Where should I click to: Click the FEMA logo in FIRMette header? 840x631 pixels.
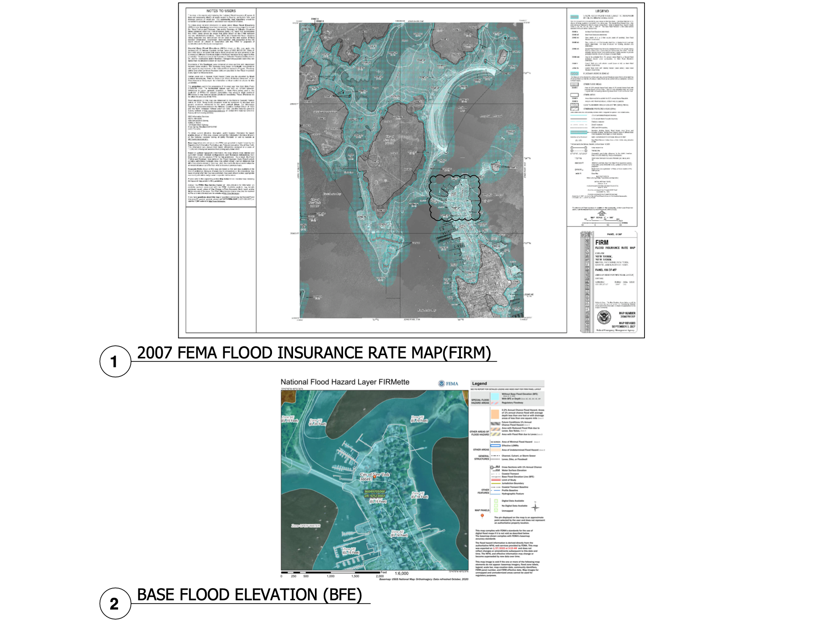click(x=448, y=383)
